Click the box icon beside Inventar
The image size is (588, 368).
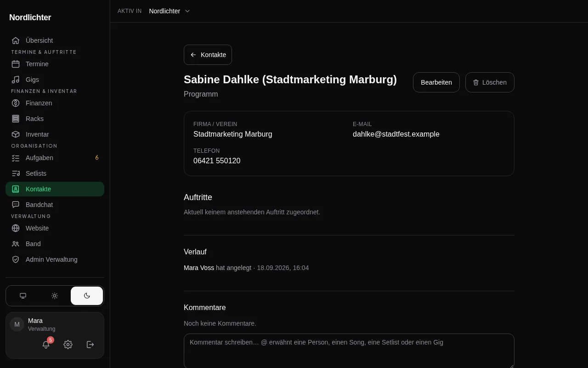[16, 134]
